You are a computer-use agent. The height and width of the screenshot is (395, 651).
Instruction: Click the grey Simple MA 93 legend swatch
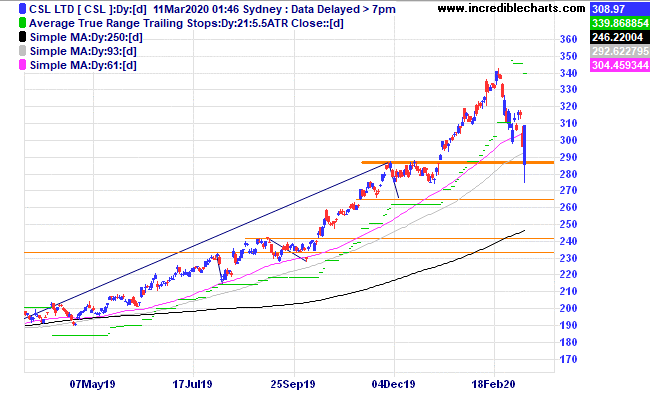pyautogui.click(x=23, y=51)
